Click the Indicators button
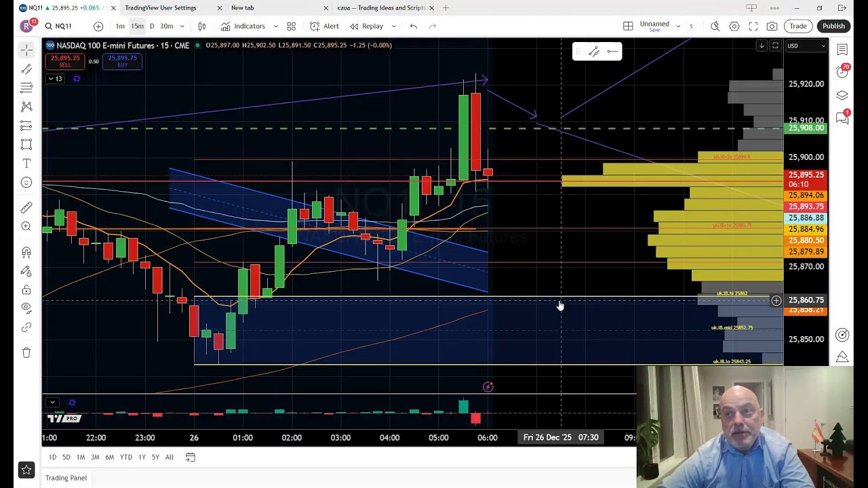The width and height of the screenshot is (868, 488). click(243, 26)
